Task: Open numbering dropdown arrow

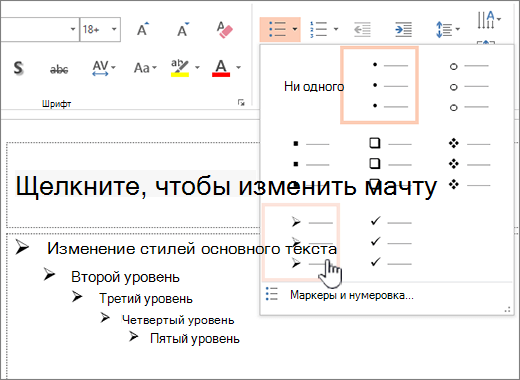Action: pos(336,29)
